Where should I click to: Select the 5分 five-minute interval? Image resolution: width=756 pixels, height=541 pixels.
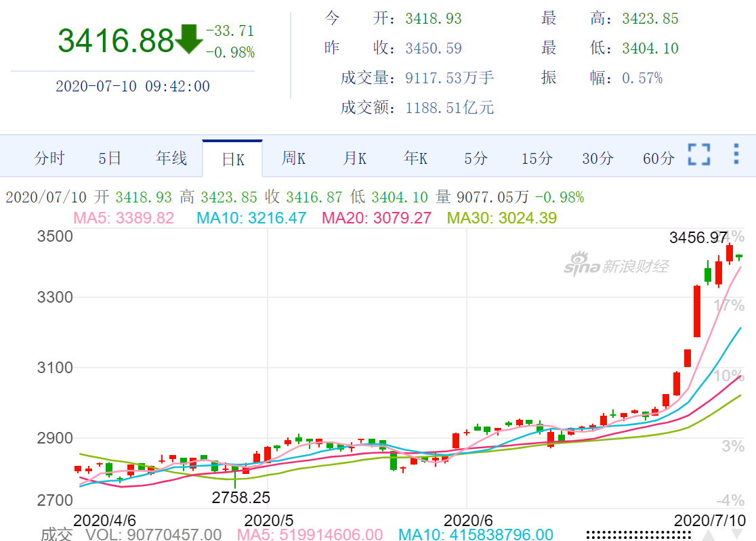pos(476,158)
